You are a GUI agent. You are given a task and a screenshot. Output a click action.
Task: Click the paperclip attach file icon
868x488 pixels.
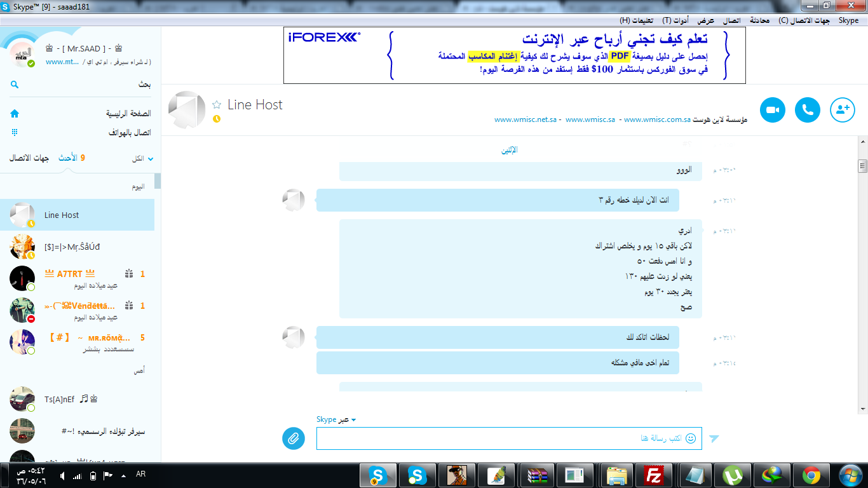click(x=294, y=438)
